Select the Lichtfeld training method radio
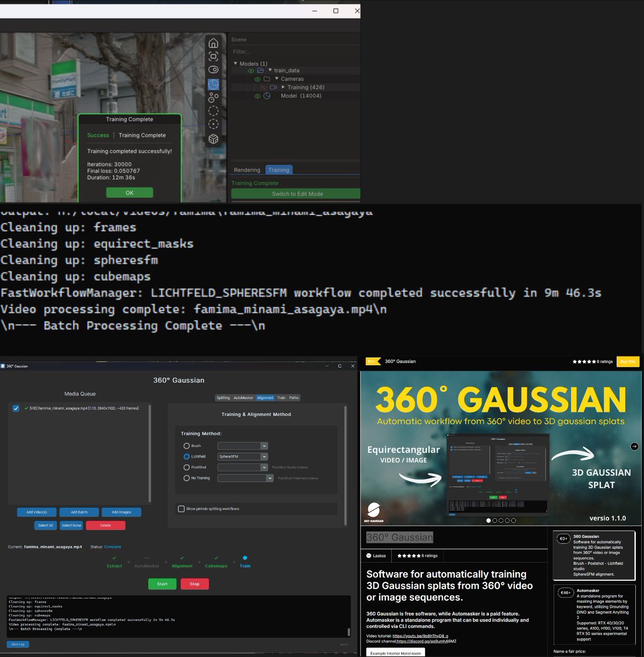 pos(187,457)
